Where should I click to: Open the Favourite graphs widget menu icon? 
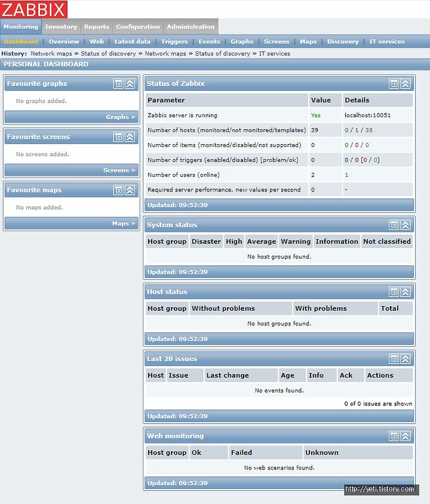pos(118,84)
